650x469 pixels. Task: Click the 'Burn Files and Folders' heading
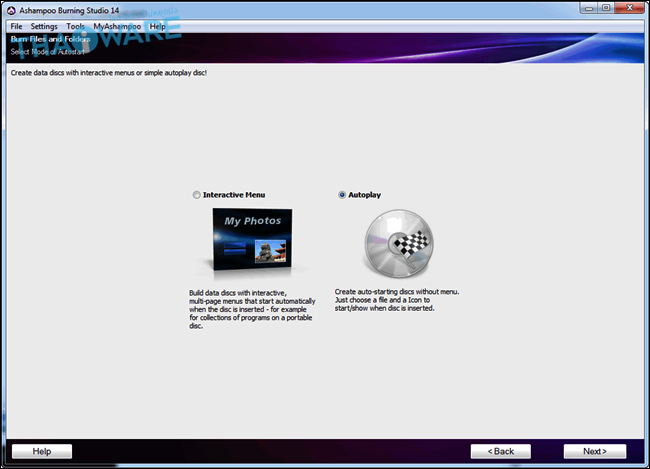tap(50, 39)
